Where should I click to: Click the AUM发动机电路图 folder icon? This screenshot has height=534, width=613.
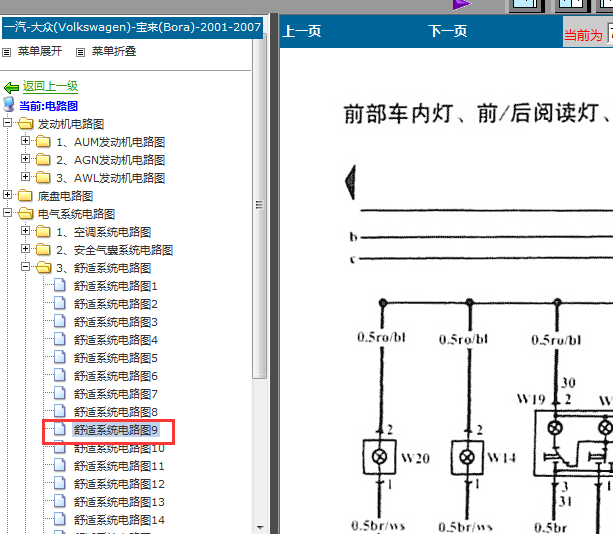pos(43,142)
